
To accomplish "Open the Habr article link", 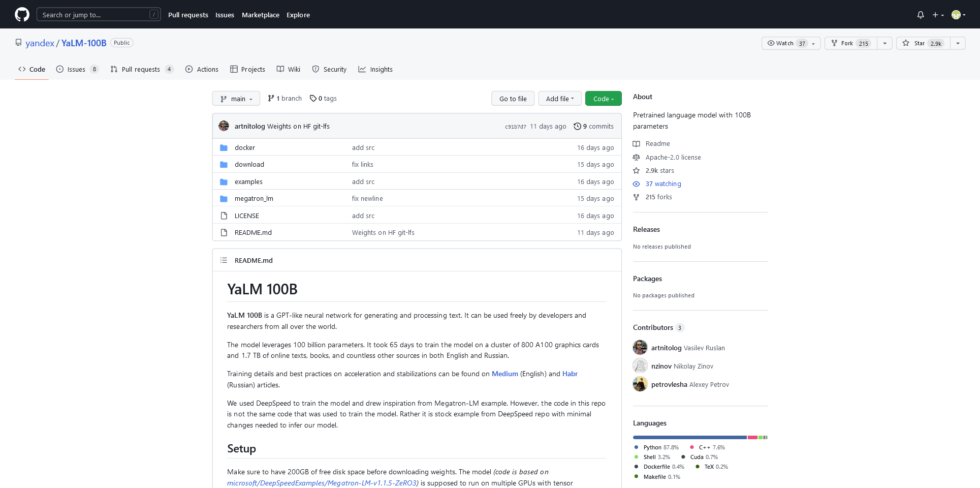I will pos(570,374).
